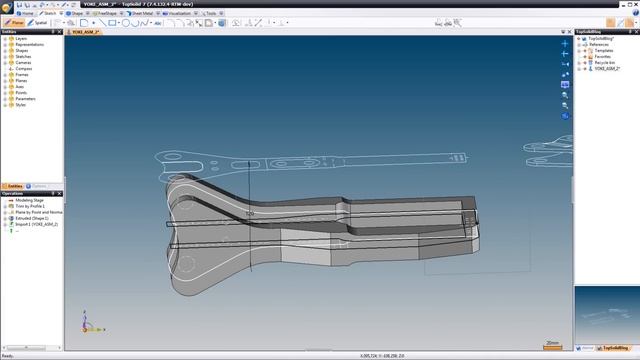
Task: Click the monitor-shaped viewport icon
Action: click(x=565, y=84)
